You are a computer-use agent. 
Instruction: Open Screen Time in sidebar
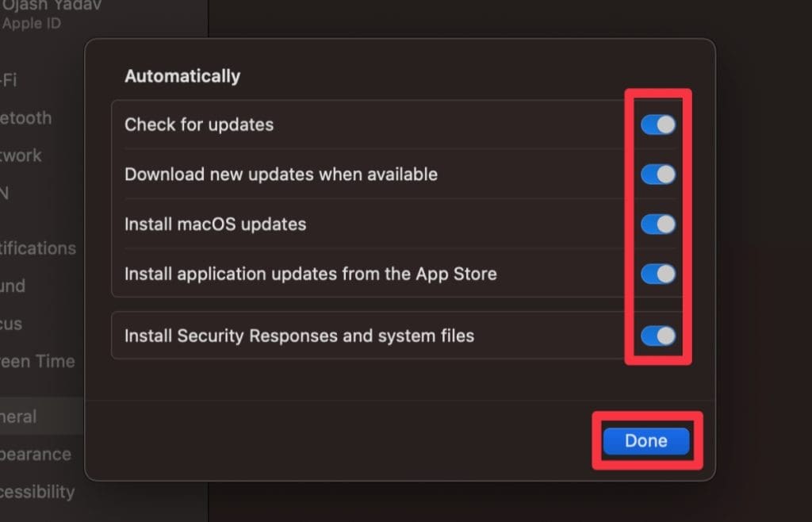(37, 361)
